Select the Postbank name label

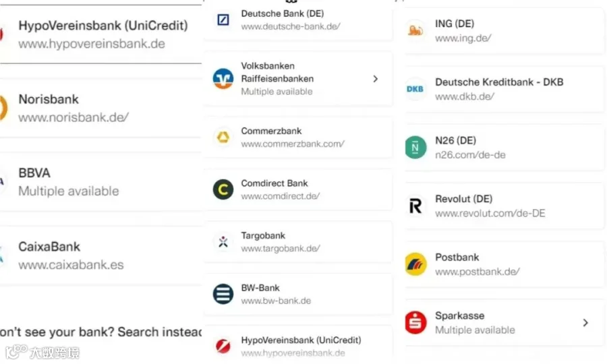coord(457,257)
